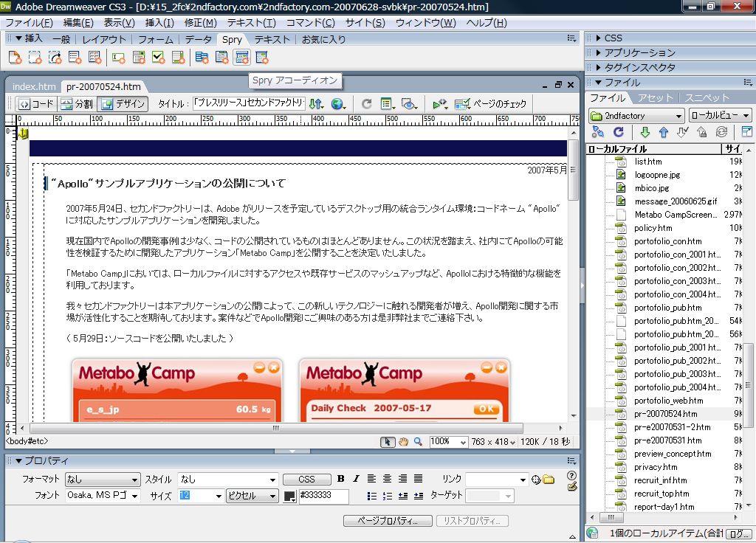756x543 pixels.
Task: Click the タイトル text field
Action: click(x=249, y=103)
